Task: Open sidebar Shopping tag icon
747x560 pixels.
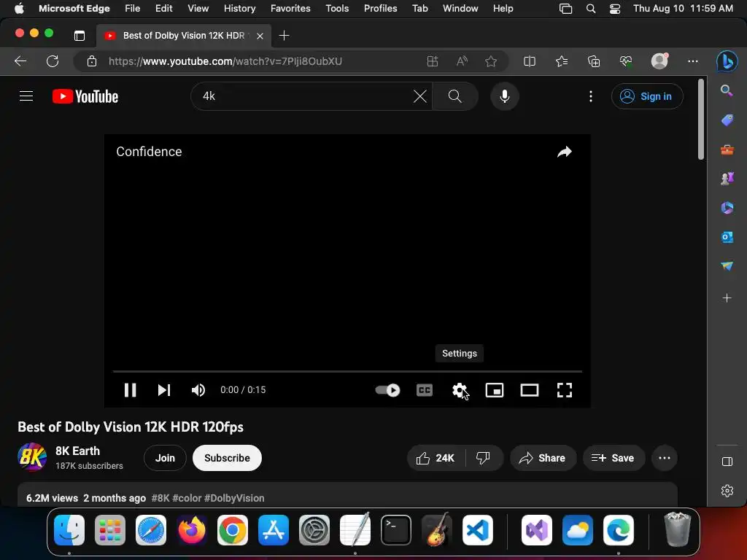Action: coord(727,120)
